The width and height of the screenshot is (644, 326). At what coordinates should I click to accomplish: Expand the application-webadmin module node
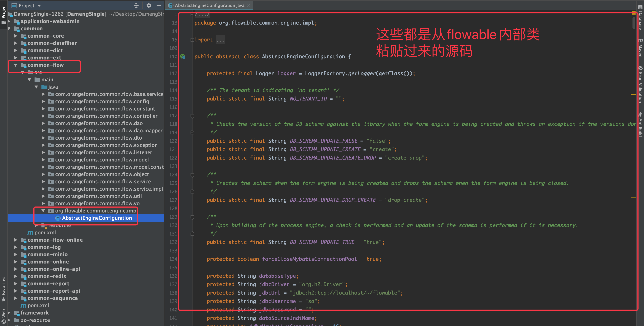(9, 21)
